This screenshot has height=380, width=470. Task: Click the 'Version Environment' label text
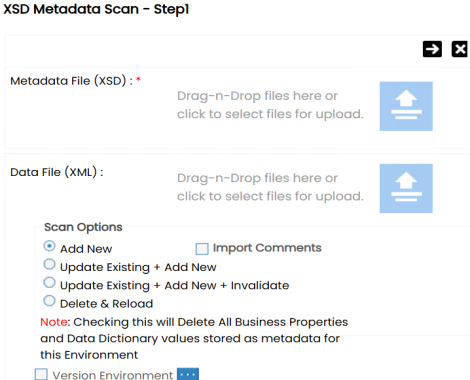click(113, 375)
